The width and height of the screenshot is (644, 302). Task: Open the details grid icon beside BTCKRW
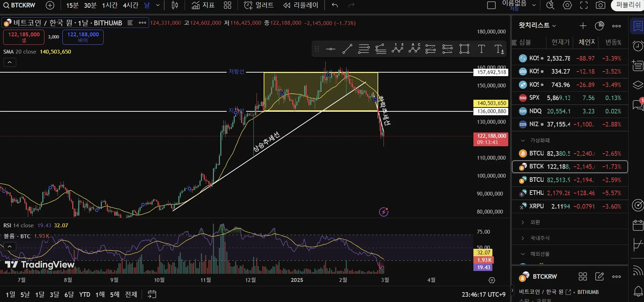[583, 277]
